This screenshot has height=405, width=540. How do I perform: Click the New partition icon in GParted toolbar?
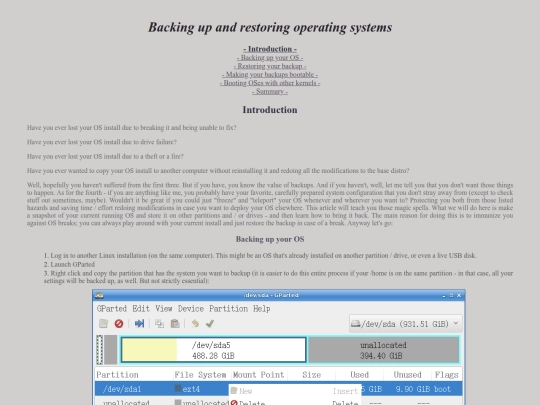click(x=103, y=323)
